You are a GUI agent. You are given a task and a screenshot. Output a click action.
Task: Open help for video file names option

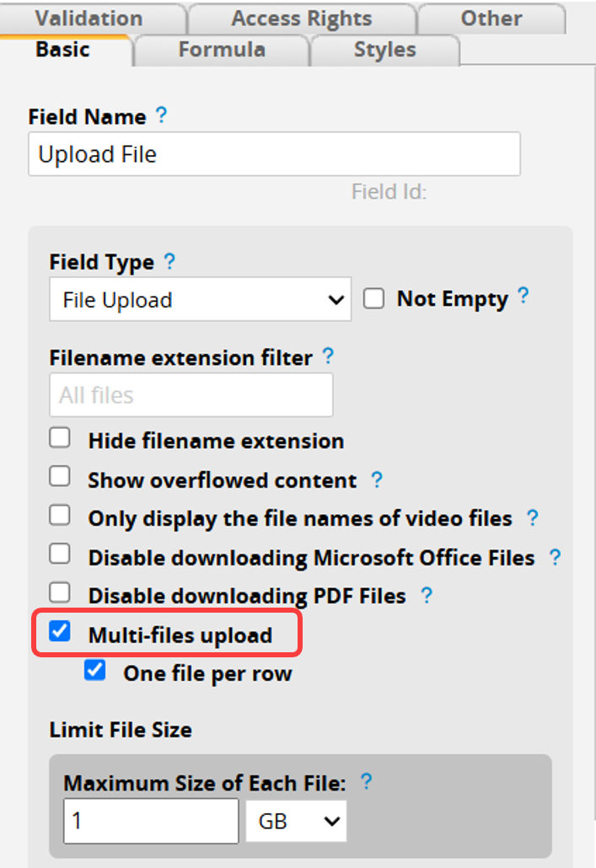click(532, 517)
